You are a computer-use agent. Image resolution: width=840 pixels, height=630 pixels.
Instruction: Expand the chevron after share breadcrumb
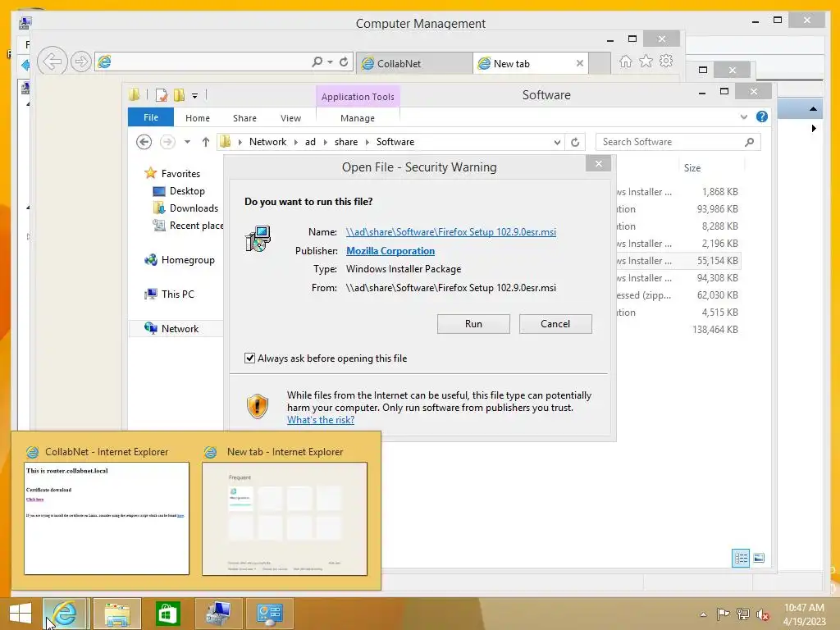(367, 142)
